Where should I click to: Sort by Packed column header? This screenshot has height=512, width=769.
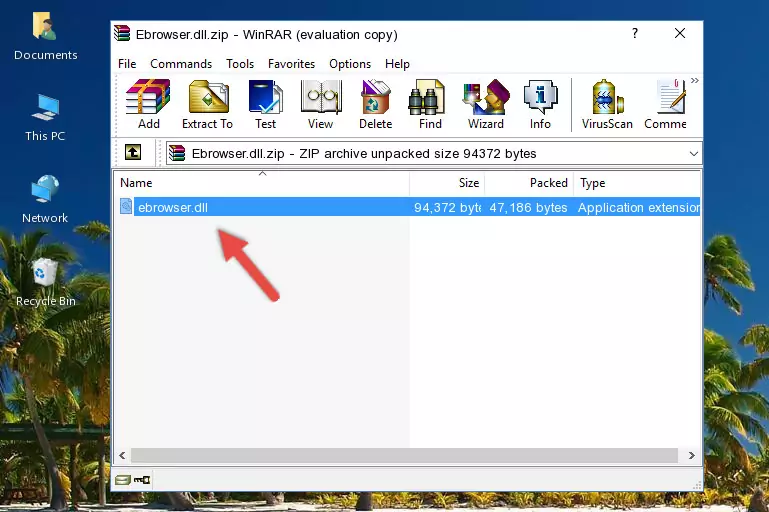coord(529,183)
